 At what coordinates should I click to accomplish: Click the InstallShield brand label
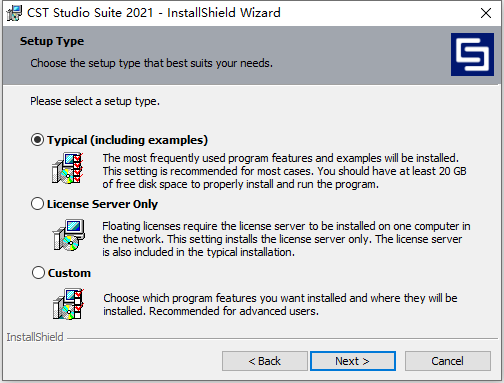coord(35,337)
